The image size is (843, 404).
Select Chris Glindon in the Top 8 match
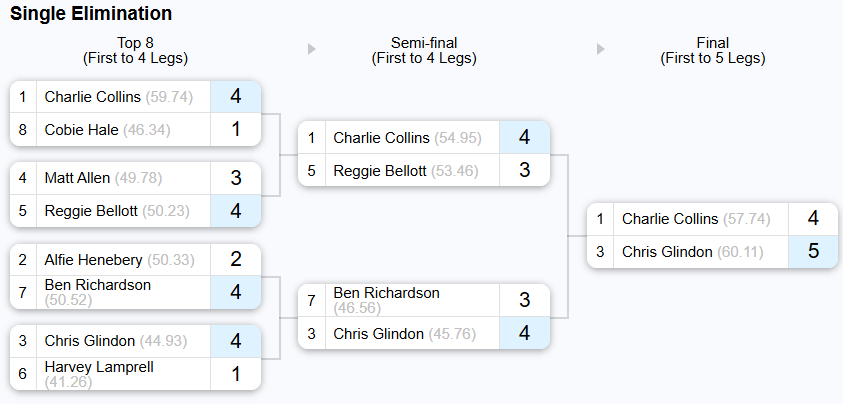click(x=116, y=341)
